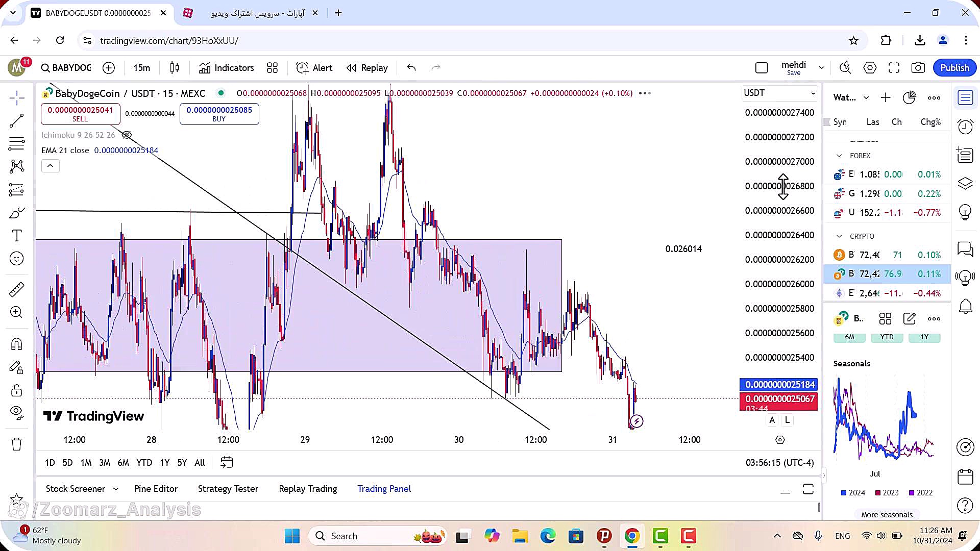This screenshot has width=980, height=551.
Task: Take a chart snapshot with camera
Action: 918,68
